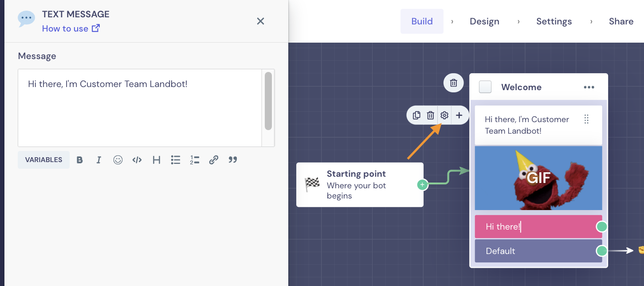Open the Settings tab

[x=554, y=21]
